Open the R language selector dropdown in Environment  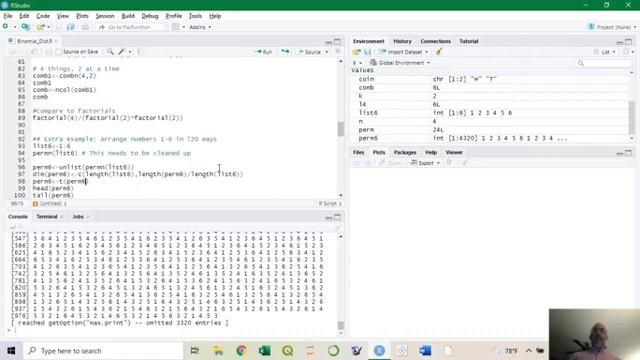(x=357, y=63)
